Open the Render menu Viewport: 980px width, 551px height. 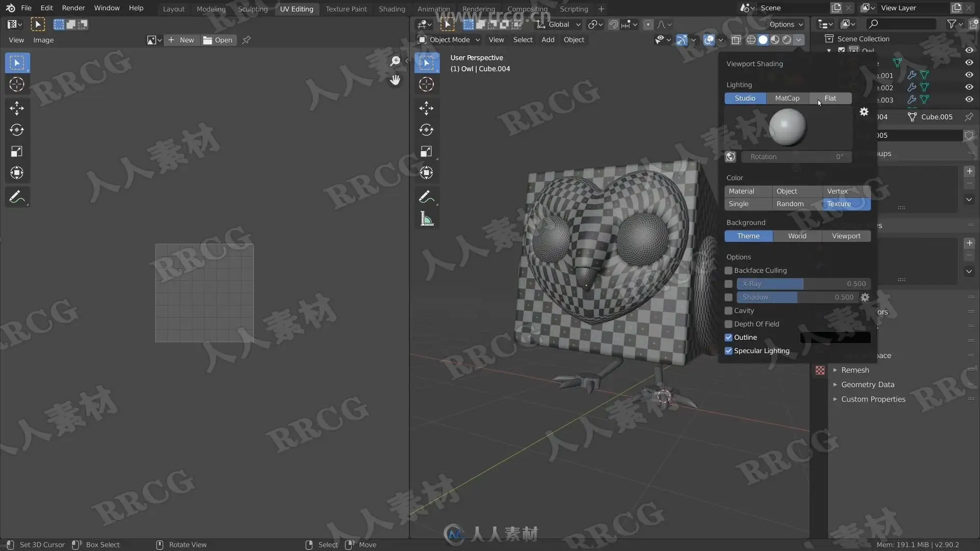click(x=73, y=8)
